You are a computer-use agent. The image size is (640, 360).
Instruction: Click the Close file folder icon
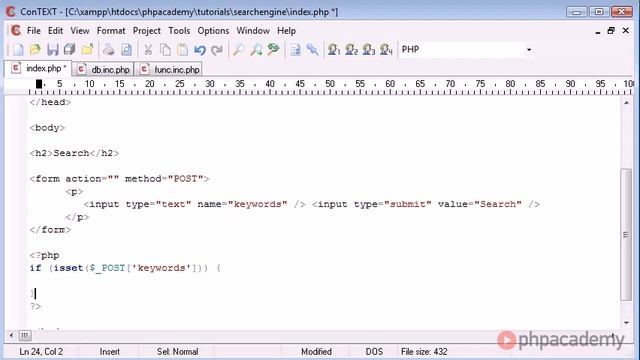87,50
